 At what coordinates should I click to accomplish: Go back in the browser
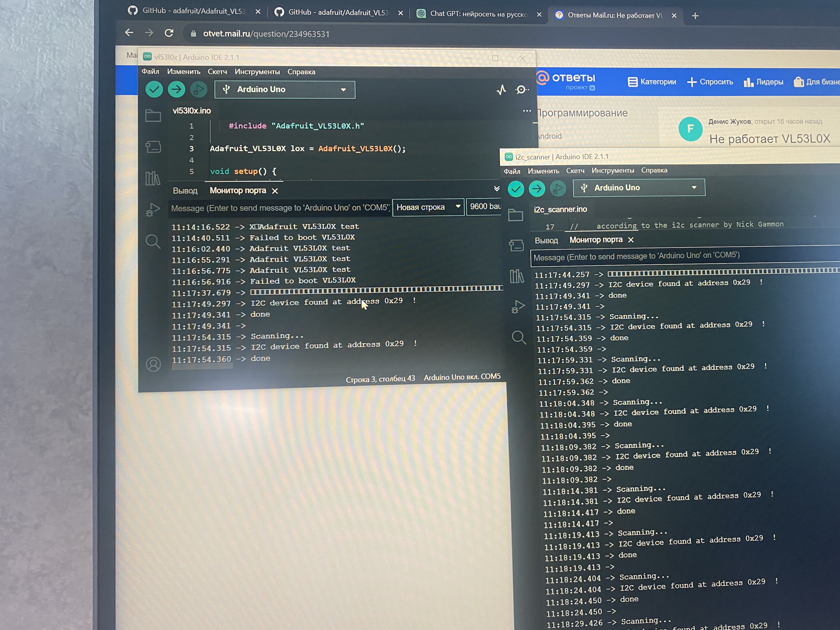point(129,33)
